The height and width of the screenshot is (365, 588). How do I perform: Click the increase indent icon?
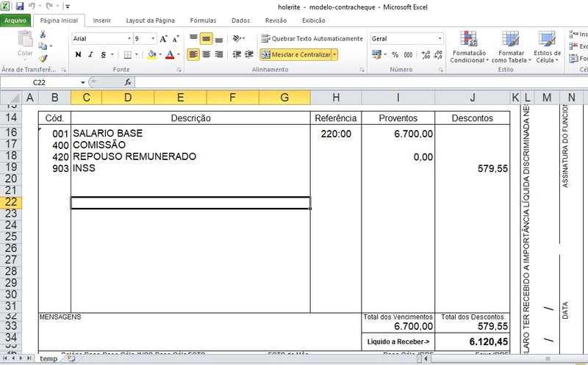pyautogui.click(x=248, y=54)
